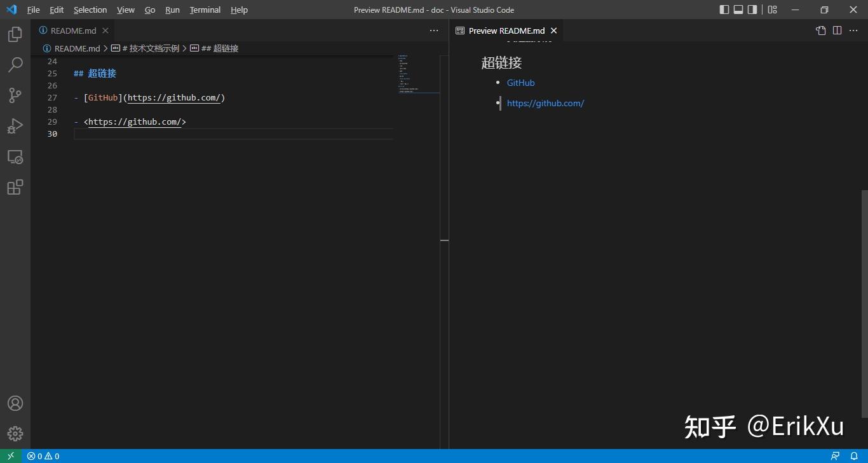Screen dimensions: 868x463
Task: Open the Customize Layout control
Action: coord(773,10)
